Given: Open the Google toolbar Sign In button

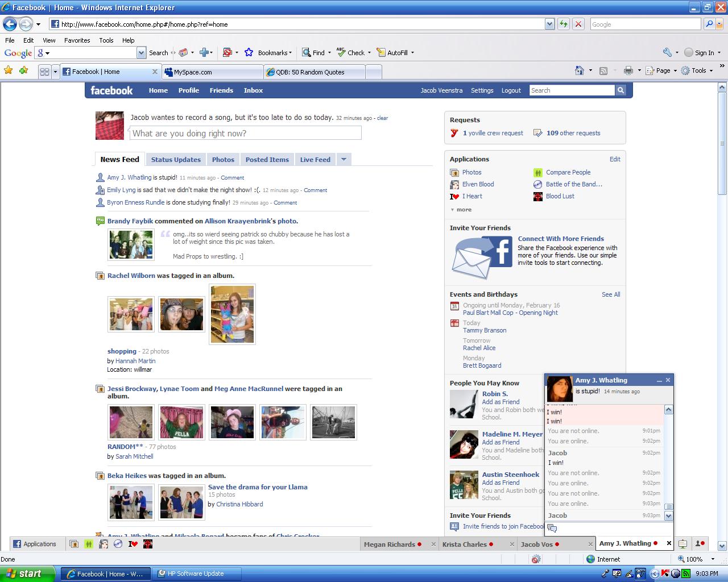Looking at the screenshot, I should click(702, 52).
